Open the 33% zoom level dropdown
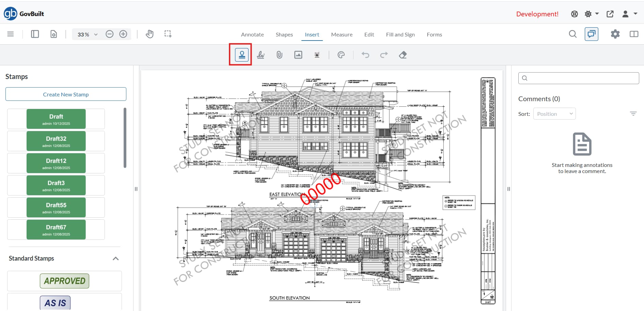This screenshot has width=644, height=311. click(88, 34)
